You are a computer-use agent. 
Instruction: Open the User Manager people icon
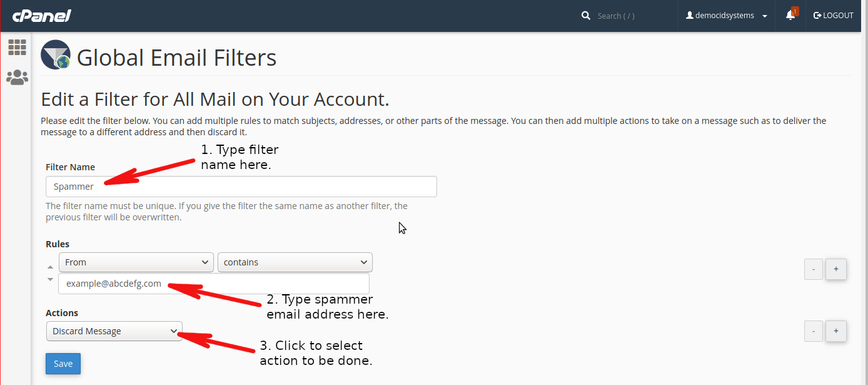pos(17,77)
